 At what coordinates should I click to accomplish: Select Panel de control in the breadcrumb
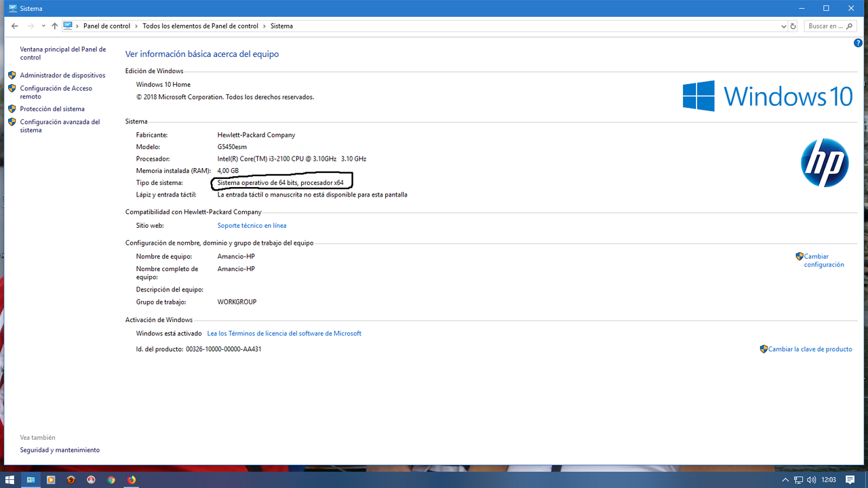[106, 26]
